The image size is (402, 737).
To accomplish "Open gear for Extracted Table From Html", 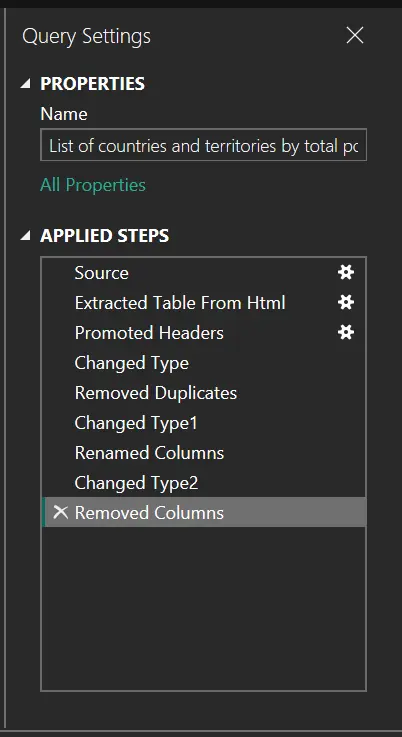I will 346,303.
